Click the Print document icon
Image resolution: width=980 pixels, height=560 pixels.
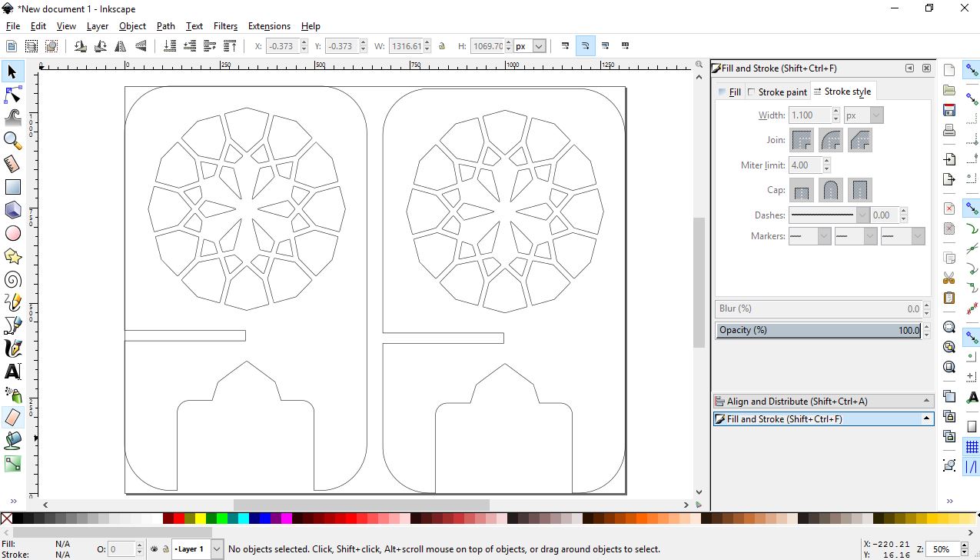(949, 130)
